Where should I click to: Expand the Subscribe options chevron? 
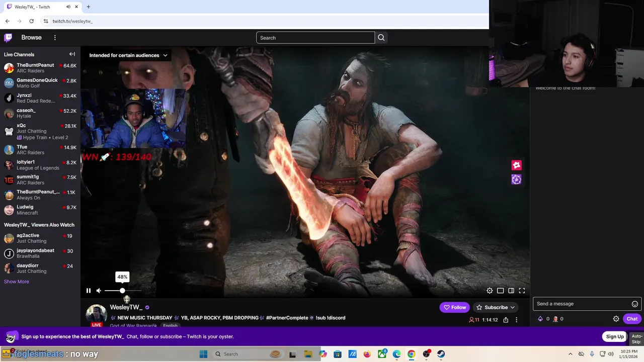513,307
